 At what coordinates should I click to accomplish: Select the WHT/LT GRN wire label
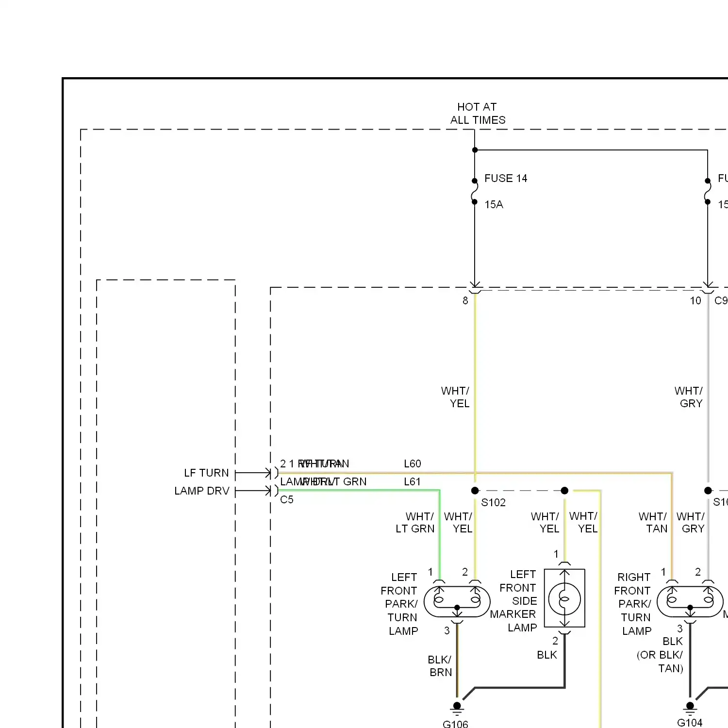click(x=415, y=523)
